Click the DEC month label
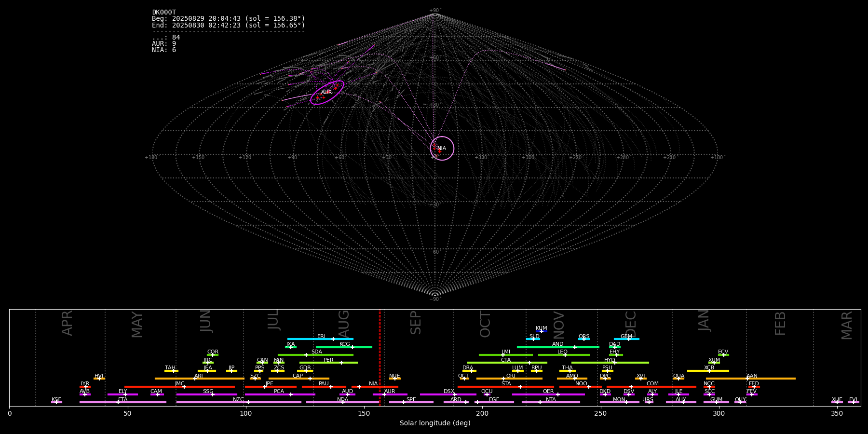868x434 pixels. click(631, 324)
